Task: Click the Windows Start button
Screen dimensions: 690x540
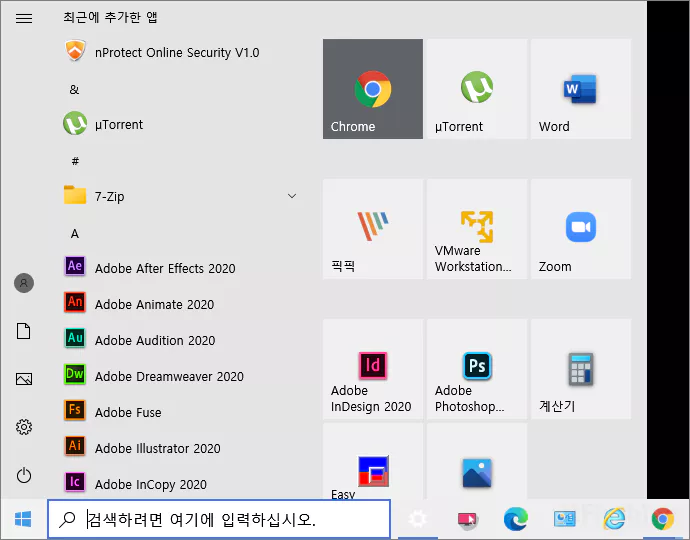Action: point(23,519)
